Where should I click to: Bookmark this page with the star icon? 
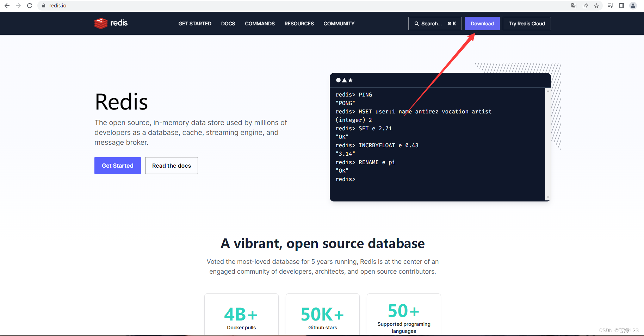[596, 6]
